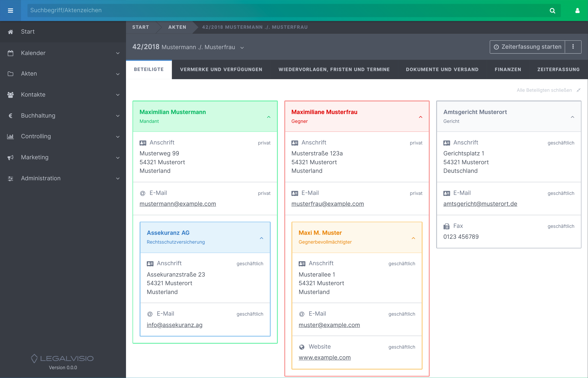Open the mustermann@example.com email link
588x378 pixels.
178,204
